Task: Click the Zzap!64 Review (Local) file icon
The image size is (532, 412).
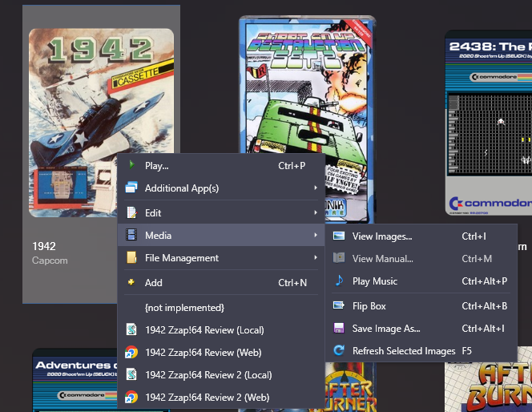Action: pos(131,330)
